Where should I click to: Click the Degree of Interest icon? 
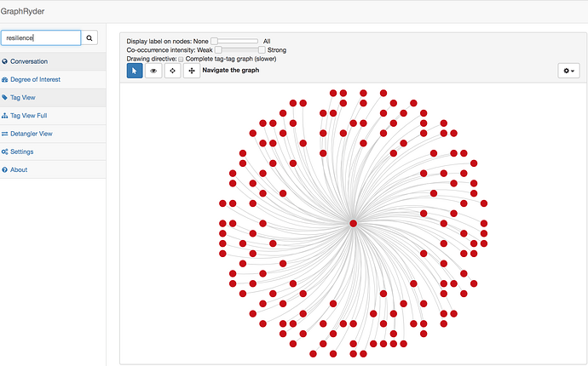pos(4,79)
